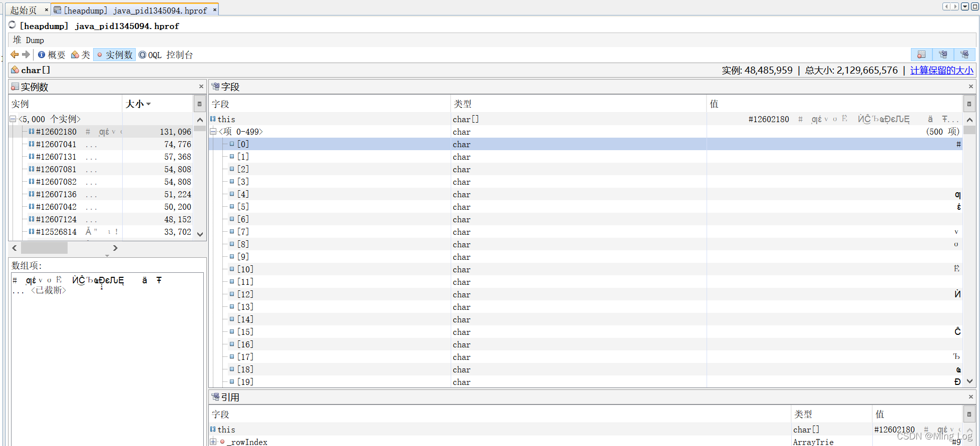Image resolution: width=980 pixels, height=446 pixels.
Task: Open column chooser in fields table
Action: [969, 104]
